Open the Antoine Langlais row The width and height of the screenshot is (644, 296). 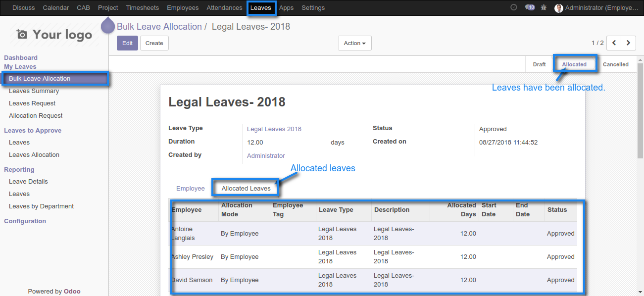click(373, 234)
